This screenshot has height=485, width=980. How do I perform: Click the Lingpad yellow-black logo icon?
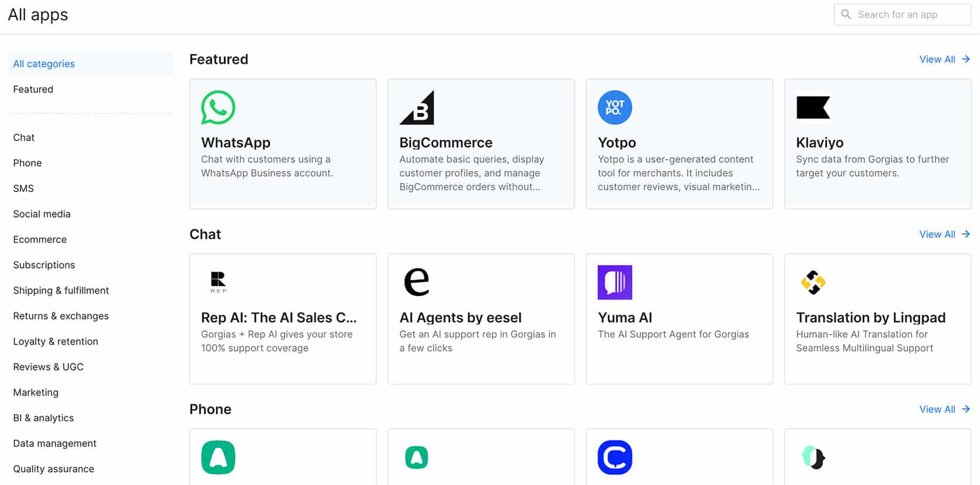click(813, 282)
